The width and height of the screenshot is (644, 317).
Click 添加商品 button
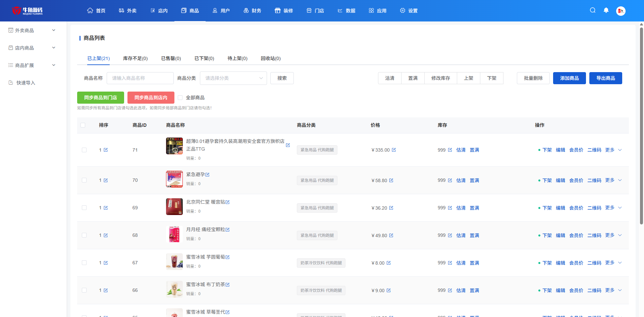point(569,78)
